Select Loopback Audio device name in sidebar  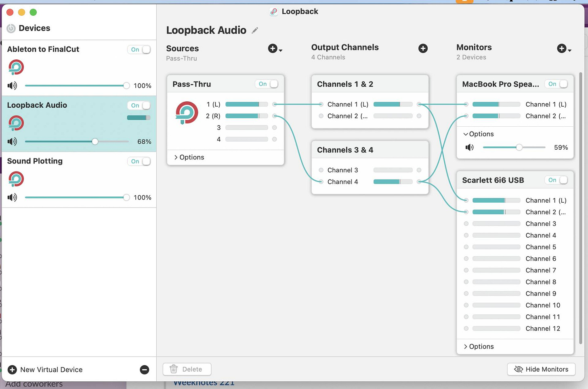(x=37, y=105)
